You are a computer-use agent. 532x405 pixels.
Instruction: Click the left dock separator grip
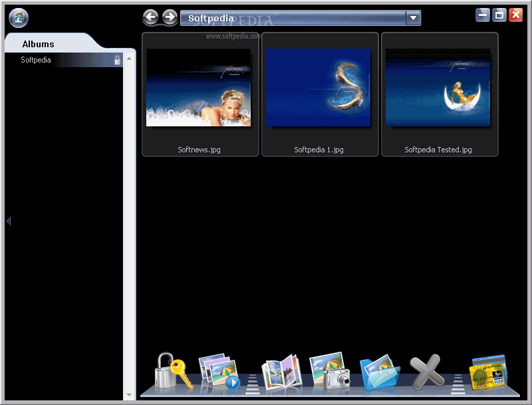coord(253,384)
